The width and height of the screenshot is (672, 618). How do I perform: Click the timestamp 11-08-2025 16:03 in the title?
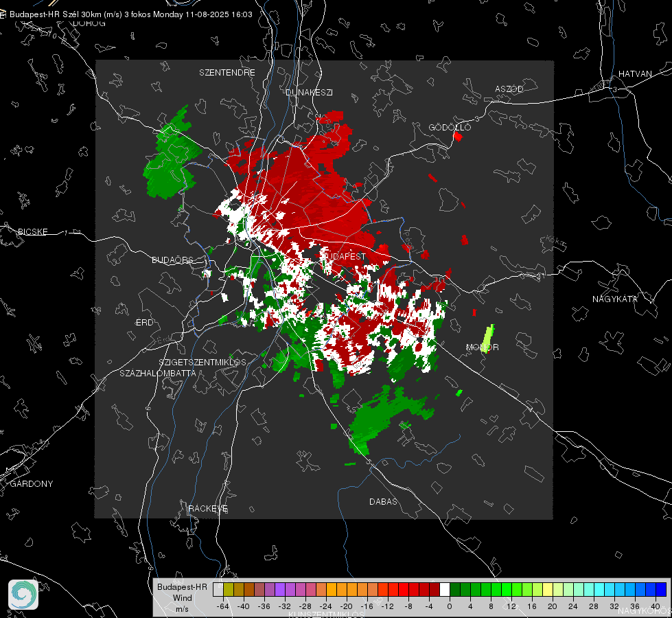click(218, 14)
